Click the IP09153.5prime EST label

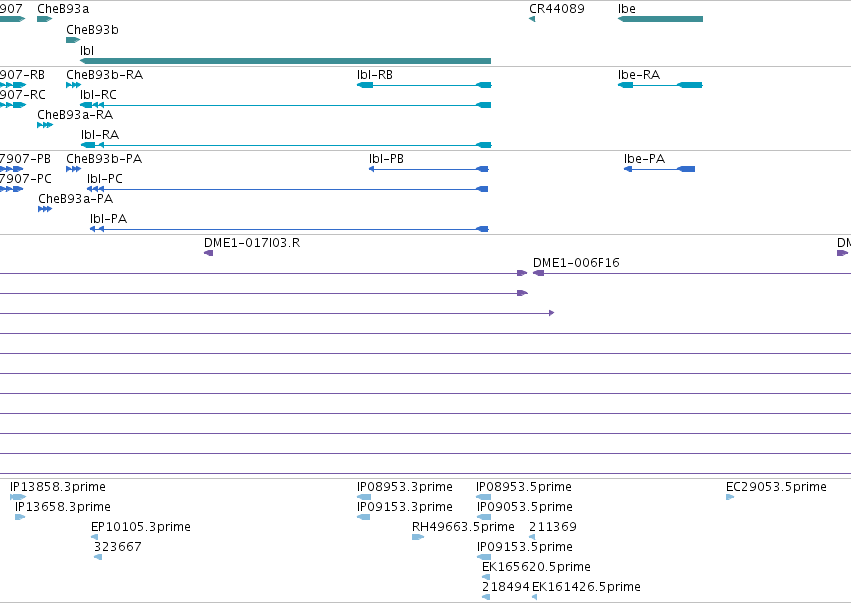click(525, 547)
